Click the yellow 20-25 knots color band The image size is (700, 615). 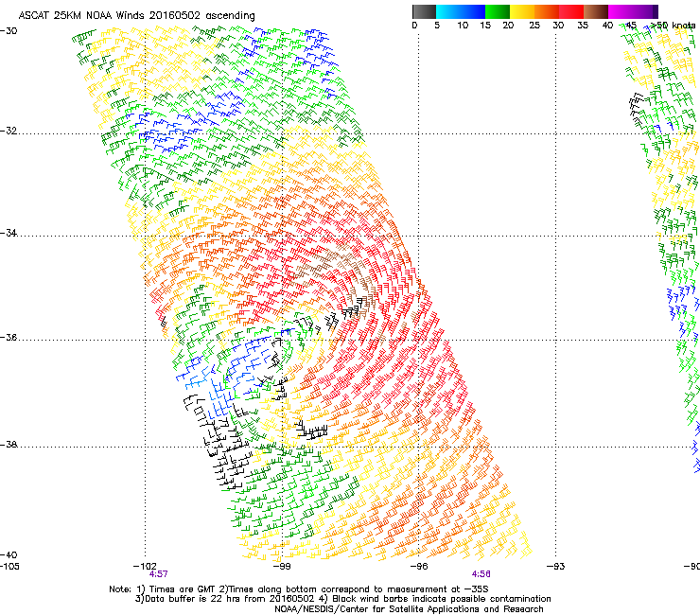coord(522,11)
